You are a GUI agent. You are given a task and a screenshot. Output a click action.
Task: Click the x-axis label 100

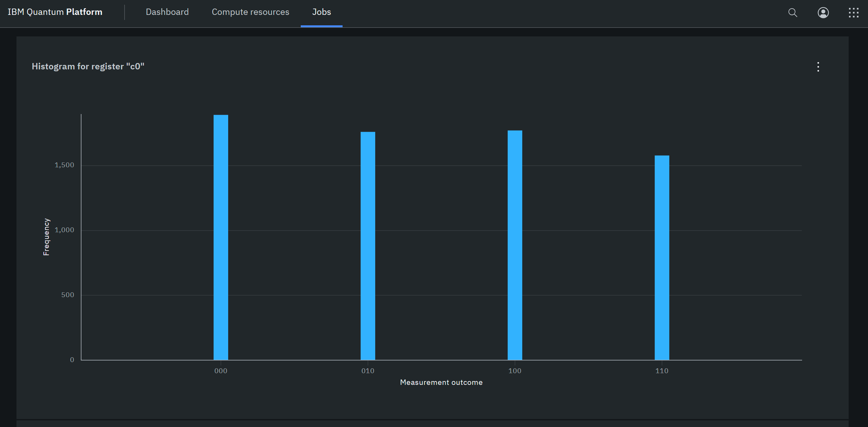(x=515, y=371)
